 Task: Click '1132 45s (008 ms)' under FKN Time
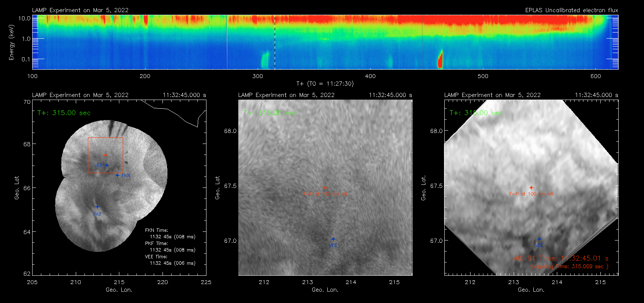coord(173,237)
